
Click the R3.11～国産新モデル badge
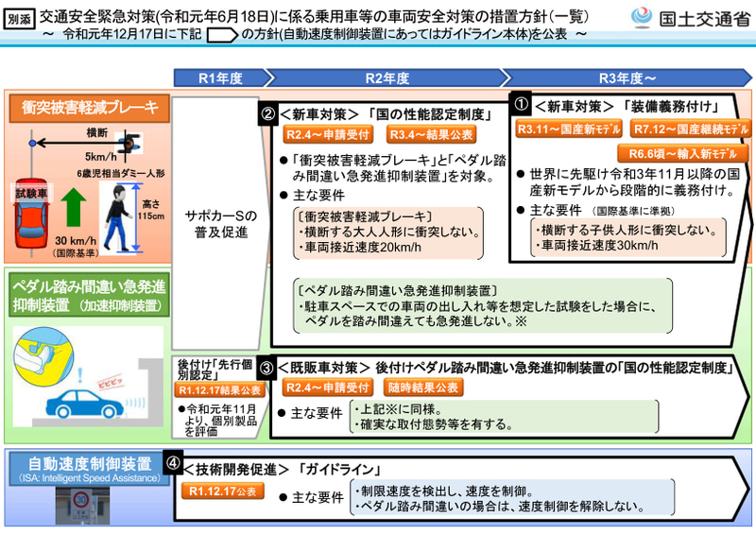(569, 129)
